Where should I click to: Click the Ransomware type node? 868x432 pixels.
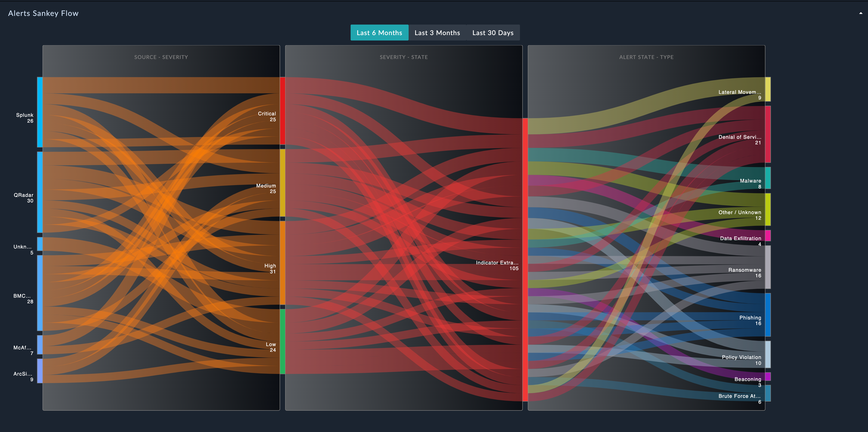pyautogui.click(x=768, y=267)
